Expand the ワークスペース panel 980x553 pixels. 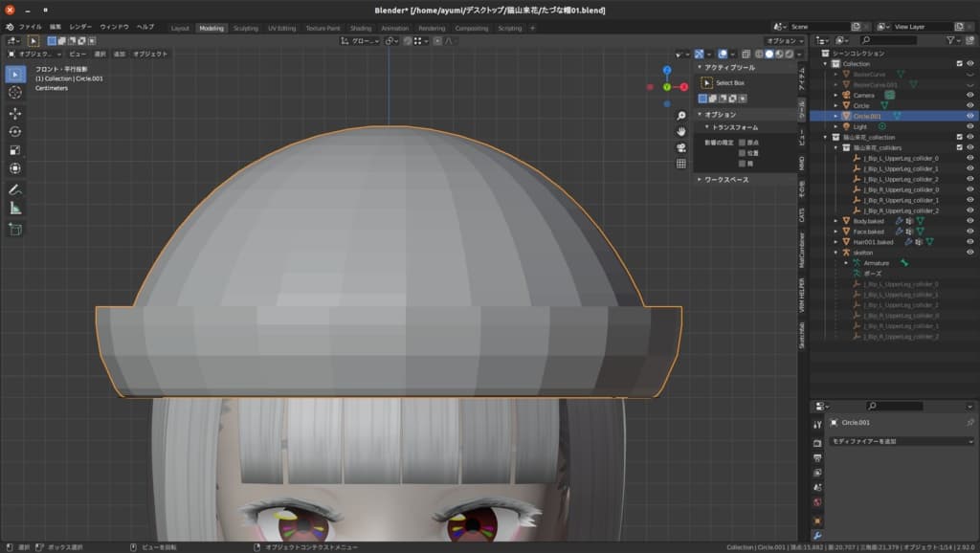click(725, 179)
